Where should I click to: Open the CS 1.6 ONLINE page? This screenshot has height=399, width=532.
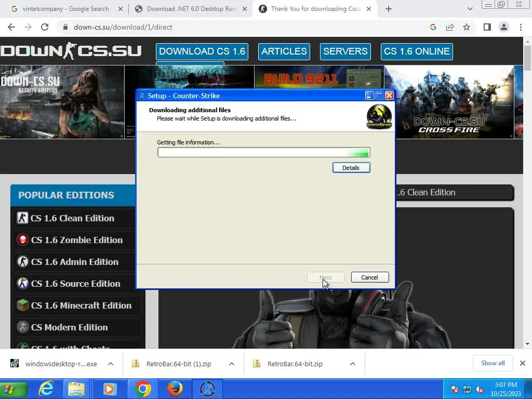pyautogui.click(x=417, y=51)
